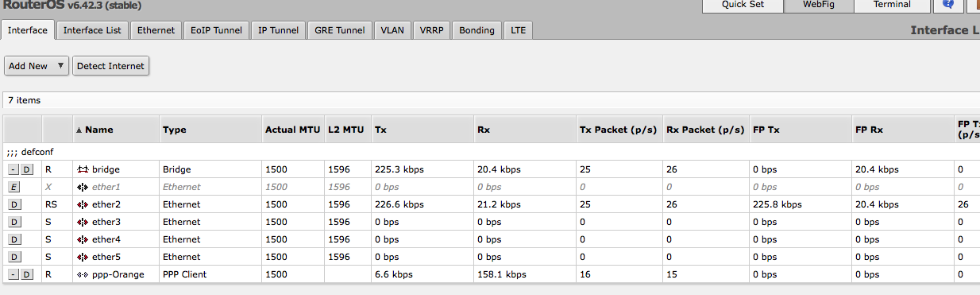Click the bridge interface icon
Viewport: 980px width, 295px height.
83,169
